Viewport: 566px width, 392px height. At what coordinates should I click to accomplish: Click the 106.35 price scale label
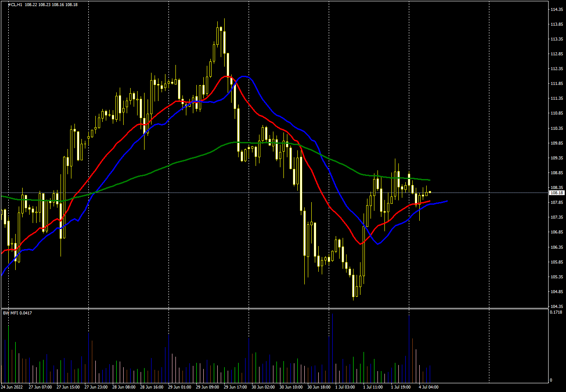556,247
